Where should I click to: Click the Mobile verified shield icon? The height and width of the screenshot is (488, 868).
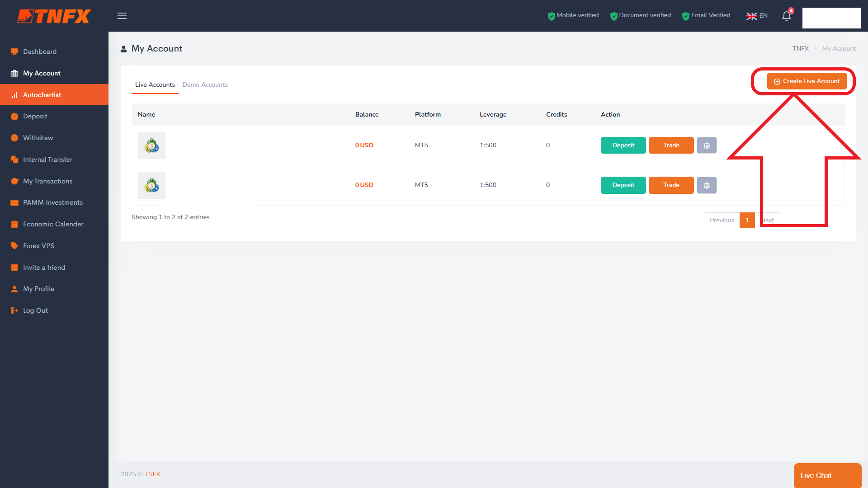point(551,16)
